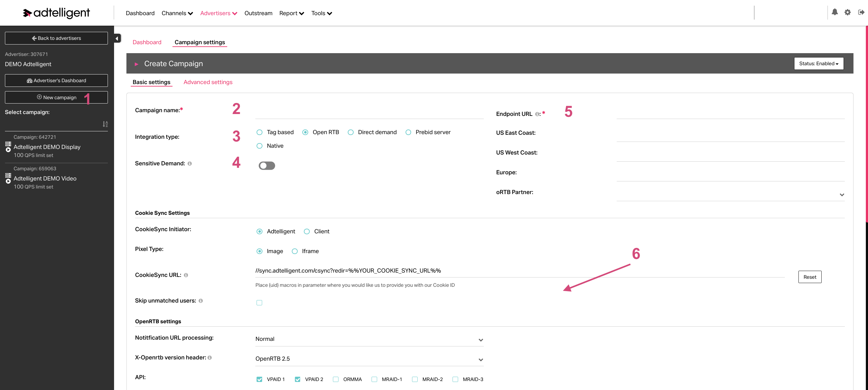This screenshot has width=868, height=390.
Task: Open the Advertisers dropdown menu
Action: 219,13
